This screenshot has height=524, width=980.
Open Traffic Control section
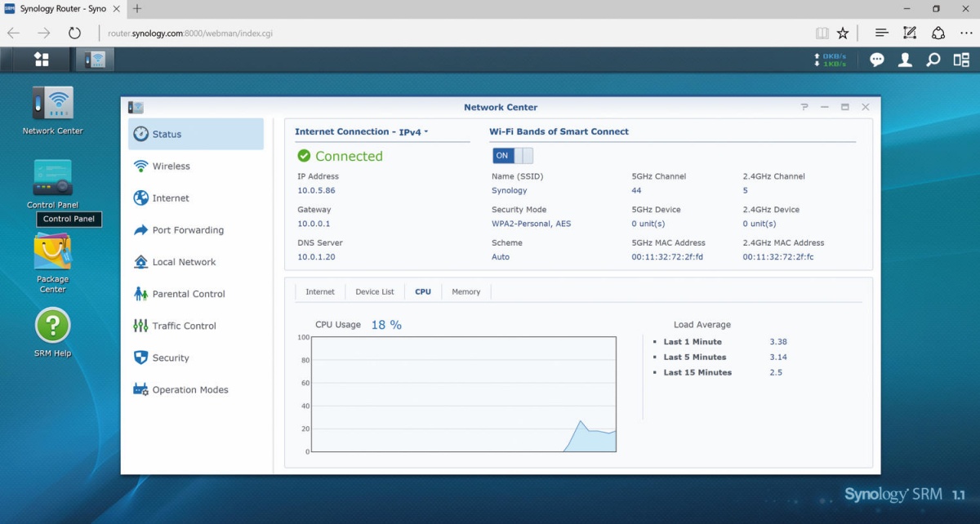coord(196,325)
